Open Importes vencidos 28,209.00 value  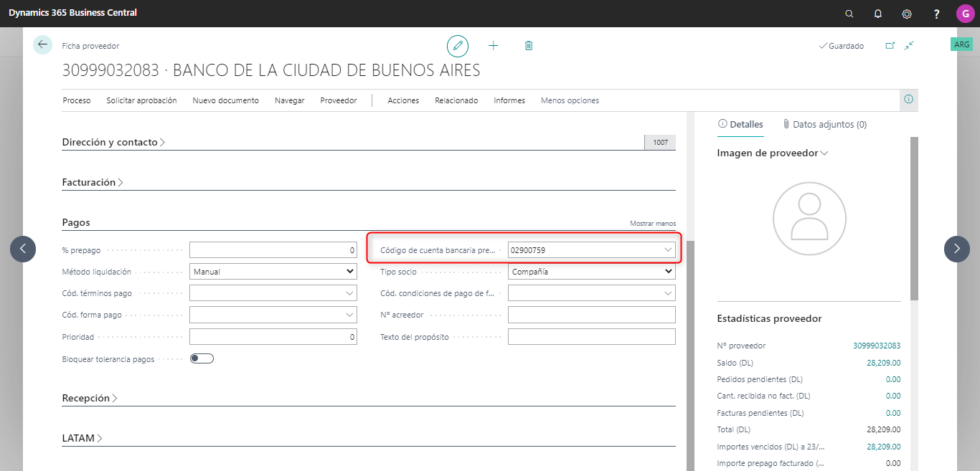(884, 447)
